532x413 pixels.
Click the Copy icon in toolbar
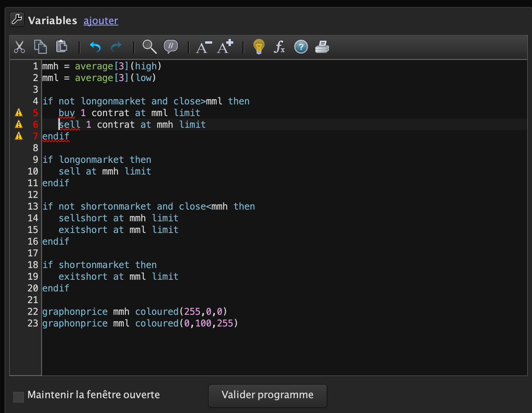40,47
